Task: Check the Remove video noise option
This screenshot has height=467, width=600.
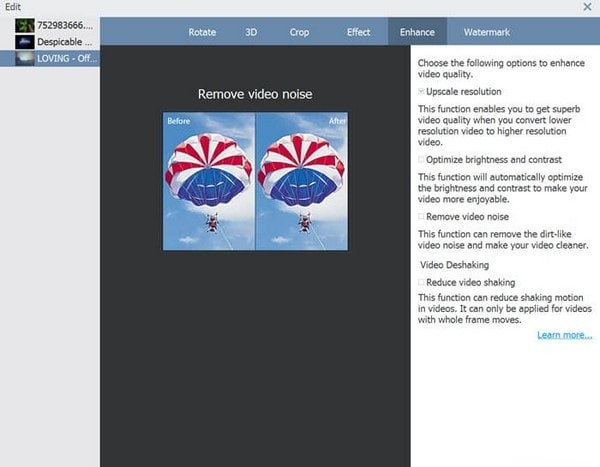Action: click(422, 216)
